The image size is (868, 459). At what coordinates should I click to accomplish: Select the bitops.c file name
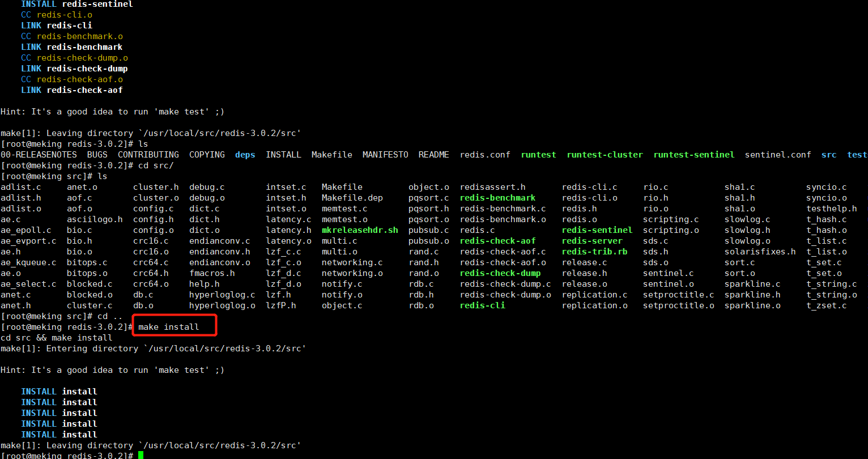point(87,262)
